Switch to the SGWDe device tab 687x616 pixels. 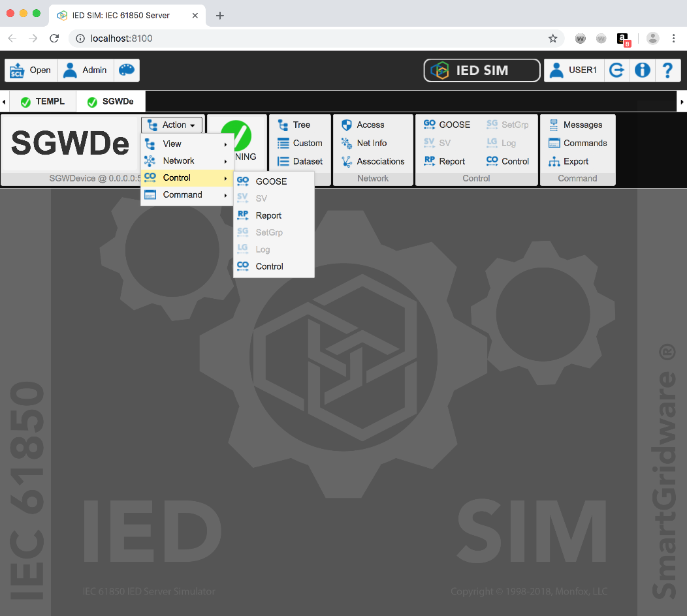[111, 102]
